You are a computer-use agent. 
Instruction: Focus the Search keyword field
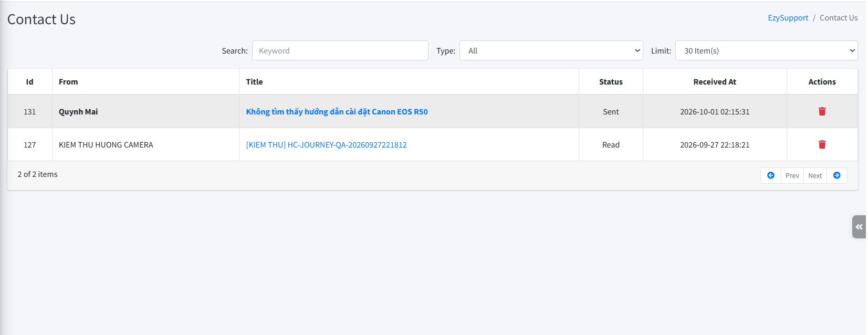[x=340, y=50]
